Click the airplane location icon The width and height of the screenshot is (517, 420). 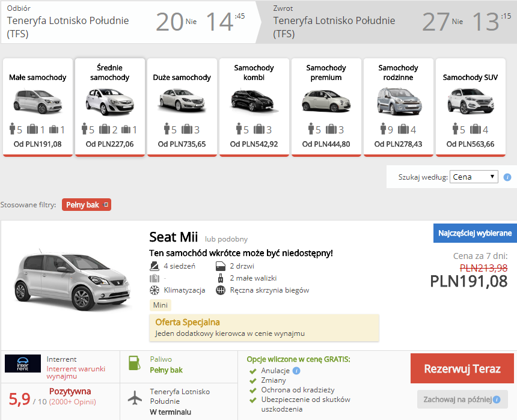point(135,397)
